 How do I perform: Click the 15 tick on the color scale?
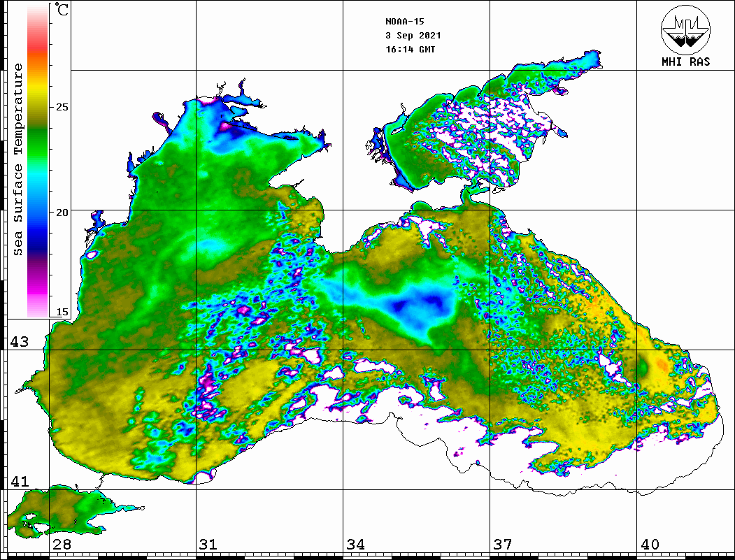pos(62,312)
